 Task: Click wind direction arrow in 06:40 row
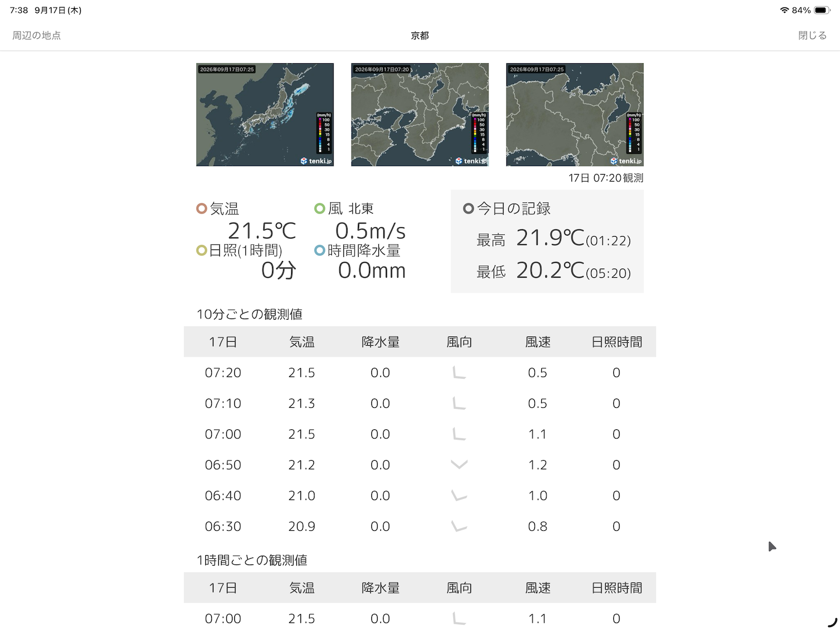coord(459,495)
